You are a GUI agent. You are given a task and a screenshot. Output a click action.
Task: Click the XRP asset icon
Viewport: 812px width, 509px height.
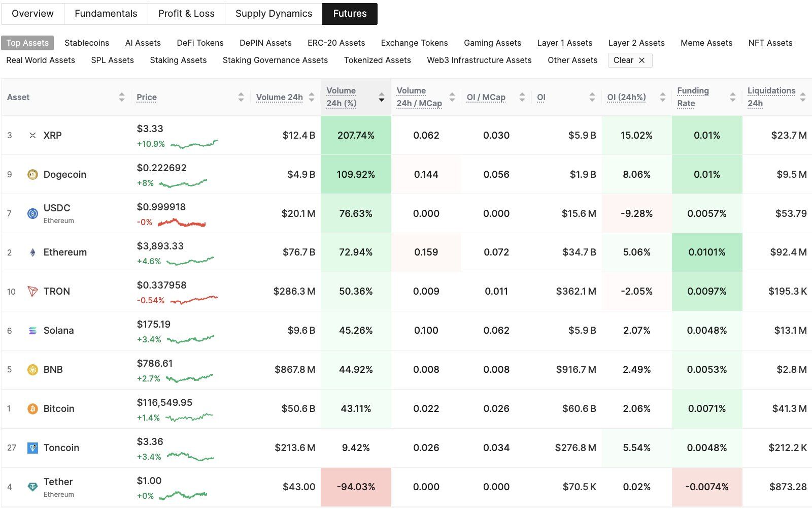pos(32,135)
